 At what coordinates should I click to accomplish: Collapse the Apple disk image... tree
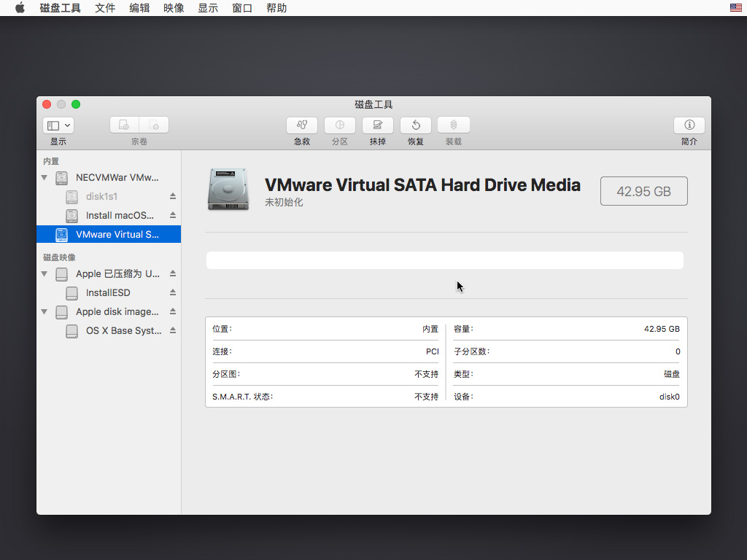(44, 312)
